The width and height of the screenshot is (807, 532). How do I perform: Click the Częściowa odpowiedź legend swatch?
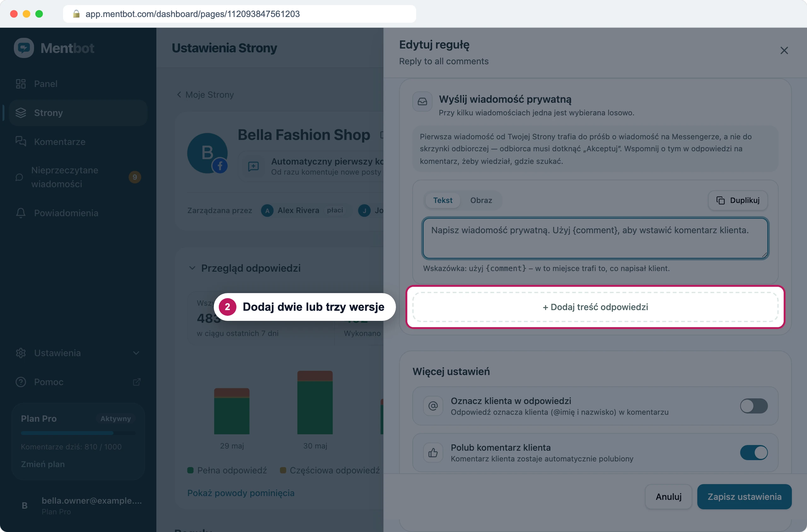pos(283,470)
